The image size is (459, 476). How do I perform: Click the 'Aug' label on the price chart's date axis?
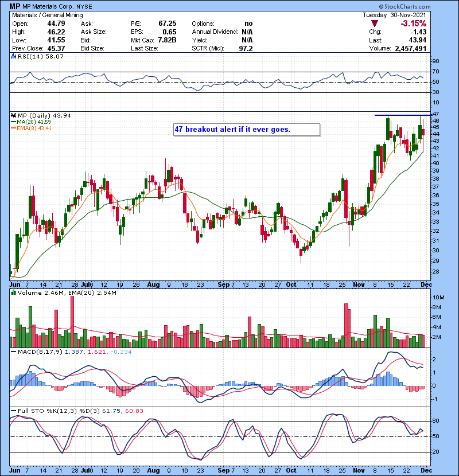point(153,285)
